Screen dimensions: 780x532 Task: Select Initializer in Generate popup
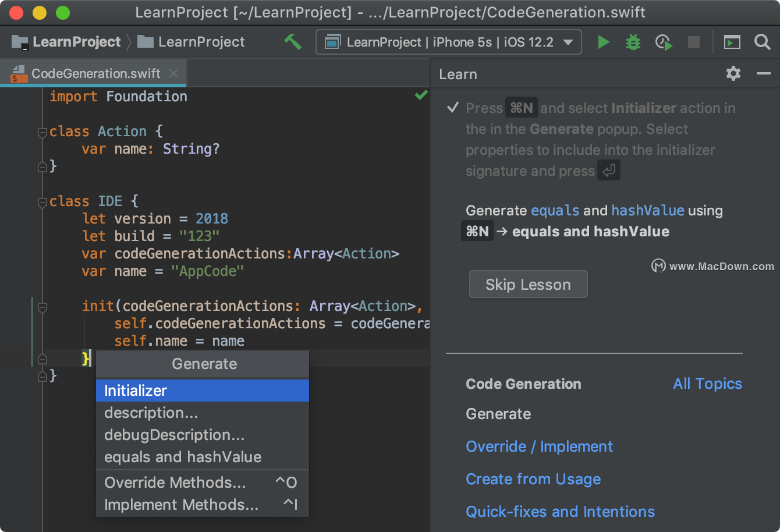pos(203,391)
